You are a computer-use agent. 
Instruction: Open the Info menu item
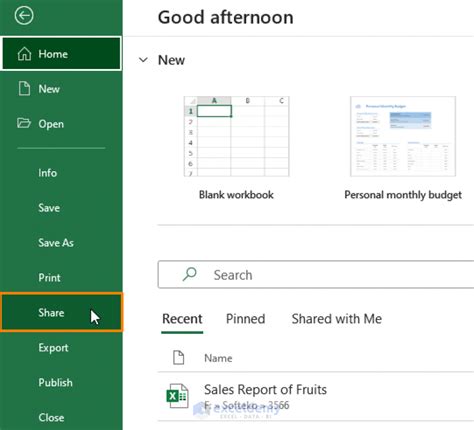[x=61, y=173]
